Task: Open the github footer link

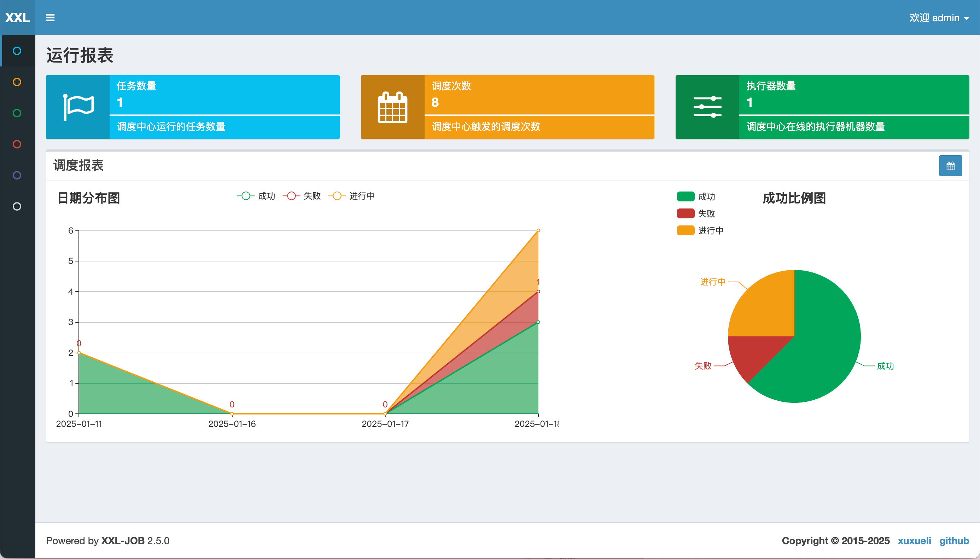Action: pos(954,541)
